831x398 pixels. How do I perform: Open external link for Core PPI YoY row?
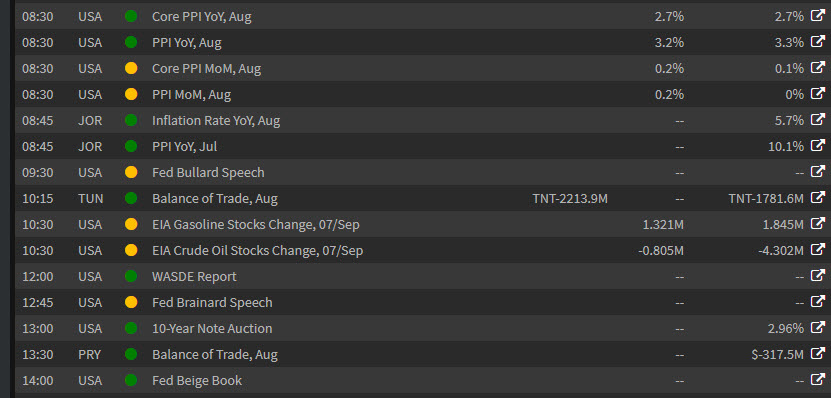click(817, 16)
